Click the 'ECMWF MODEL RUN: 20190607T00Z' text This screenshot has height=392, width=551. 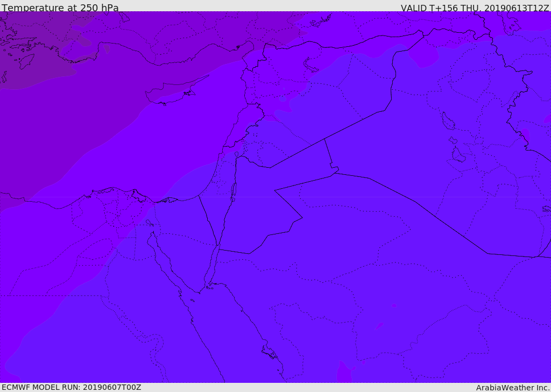coord(72,387)
